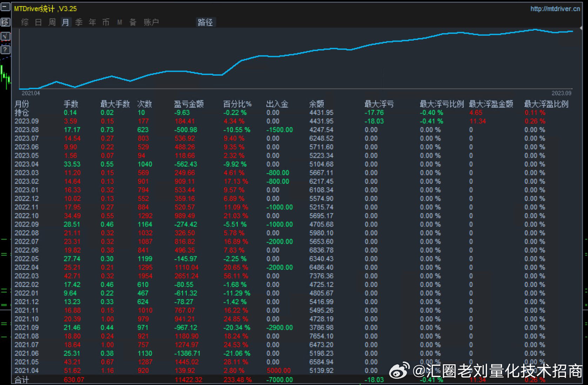This screenshot has width=588, height=385.
Task: Toggle the √ checkmark icon on the left strip
Action: pos(5,36)
